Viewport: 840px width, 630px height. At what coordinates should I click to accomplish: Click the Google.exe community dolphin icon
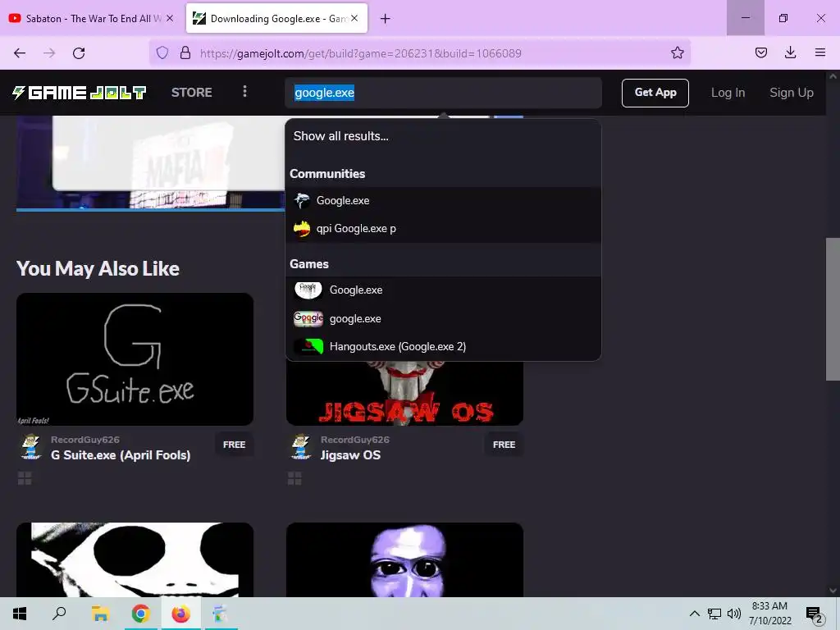click(302, 200)
